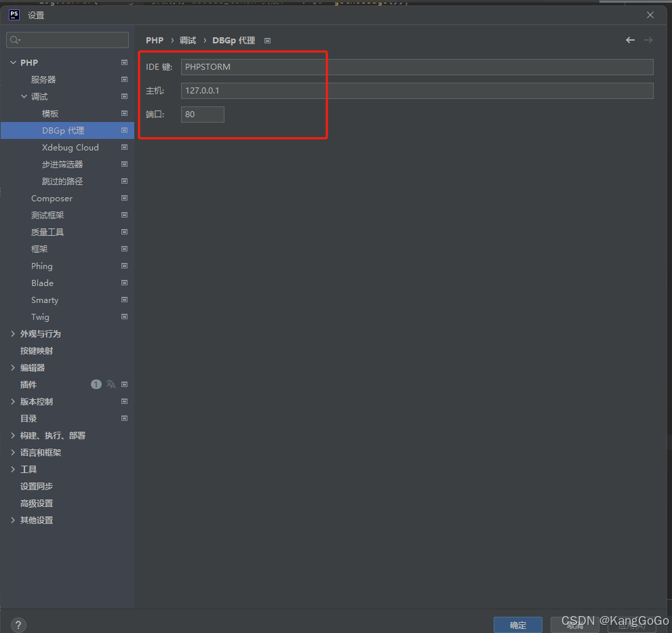Image resolution: width=672 pixels, height=633 pixels.
Task: Open the 测试框架 page
Action: point(47,215)
